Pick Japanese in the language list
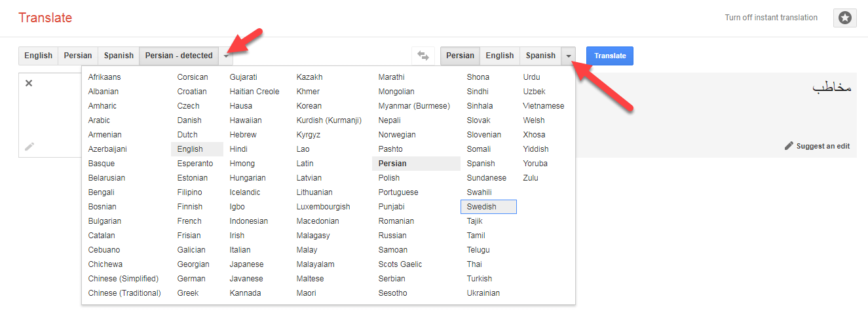Image resolution: width=868 pixels, height=320 pixels. (x=246, y=264)
